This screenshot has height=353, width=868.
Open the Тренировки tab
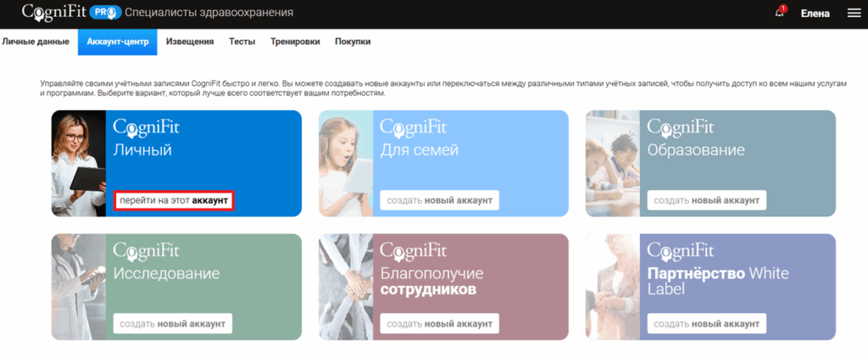point(295,42)
